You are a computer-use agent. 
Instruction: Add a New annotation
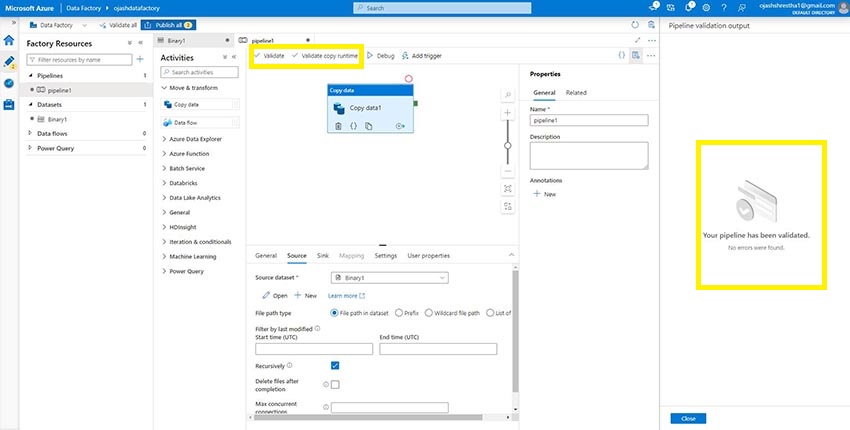point(545,194)
